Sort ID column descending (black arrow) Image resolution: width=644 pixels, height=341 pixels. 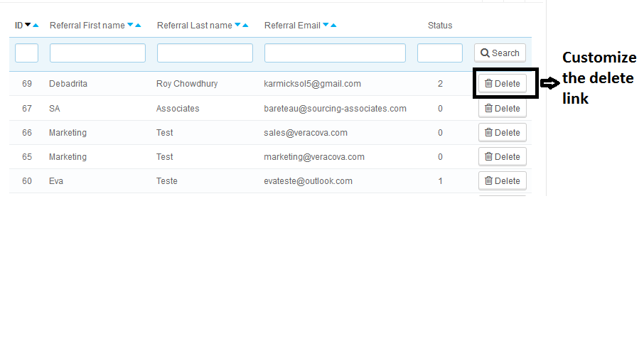click(28, 25)
